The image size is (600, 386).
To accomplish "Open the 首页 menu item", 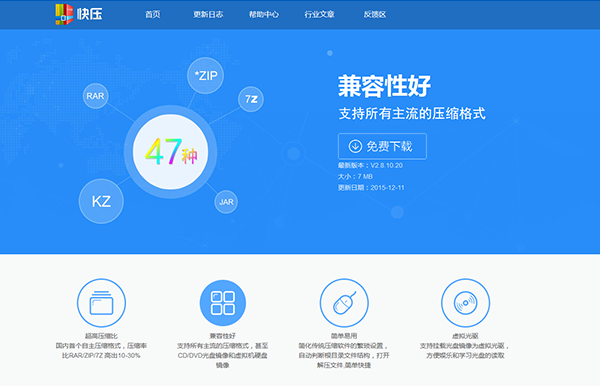I will pyautogui.click(x=153, y=15).
